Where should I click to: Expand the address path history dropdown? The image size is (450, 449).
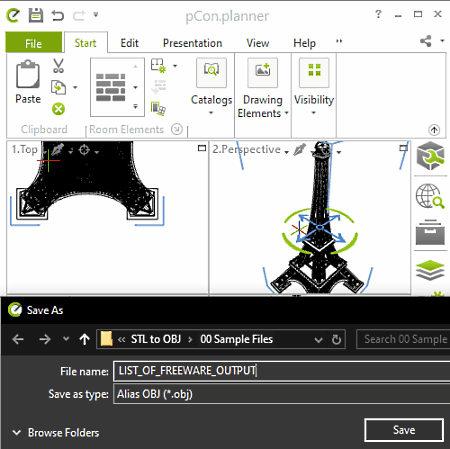pos(318,340)
